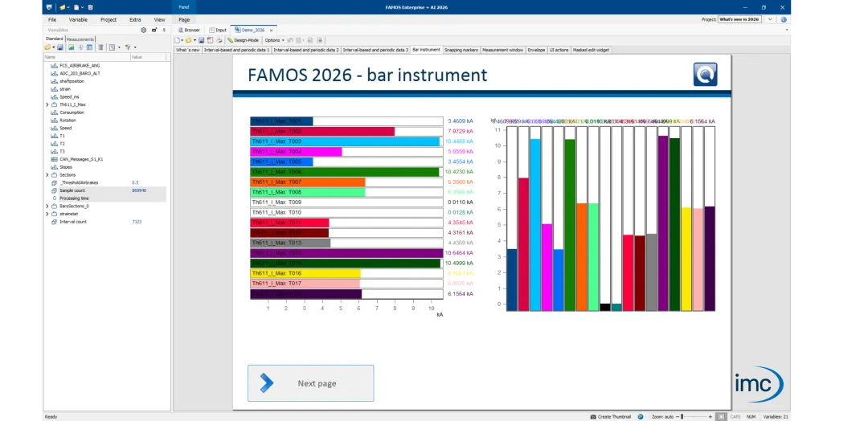868x421 pixels.
Task: Click the minus icon left of zoom slider
Action: pyautogui.click(x=677, y=416)
